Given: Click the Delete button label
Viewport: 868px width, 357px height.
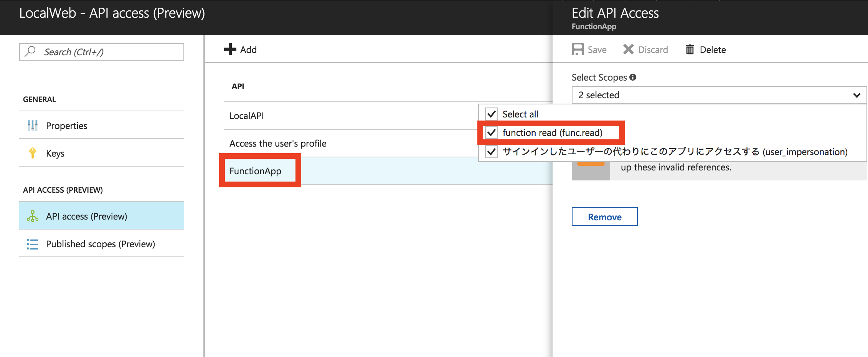Looking at the screenshot, I should [x=713, y=50].
